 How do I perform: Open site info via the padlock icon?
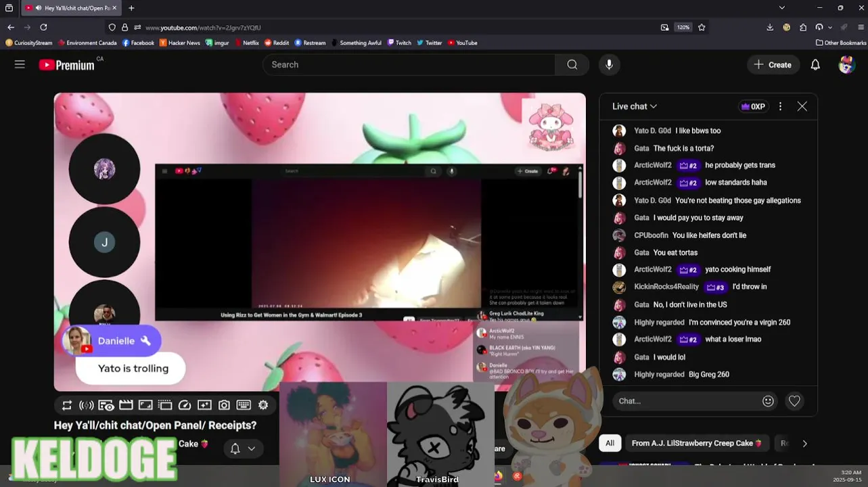[124, 28]
